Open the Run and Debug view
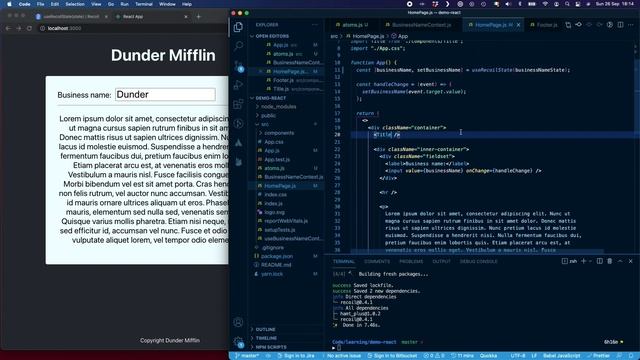The height and width of the screenshot is (360, 640). (238, 84)
